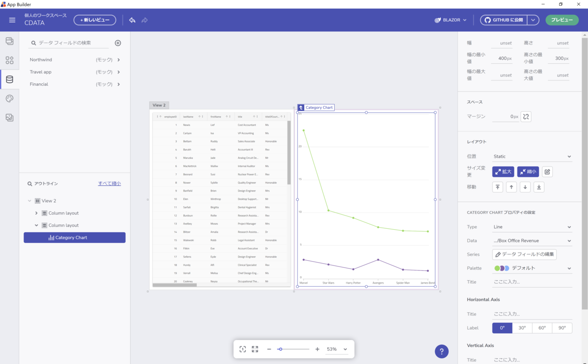
Task: Expand the Northwind data source
Action: pos(74,60)
